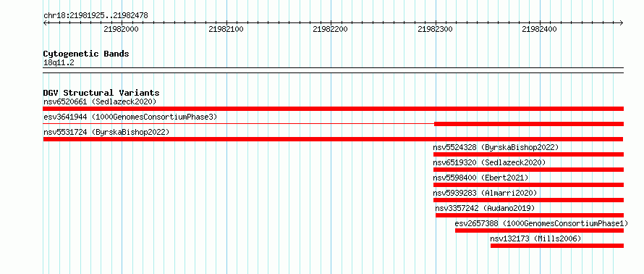Open nsv3357242 (Audano2019) variant label

click(485, 208)
